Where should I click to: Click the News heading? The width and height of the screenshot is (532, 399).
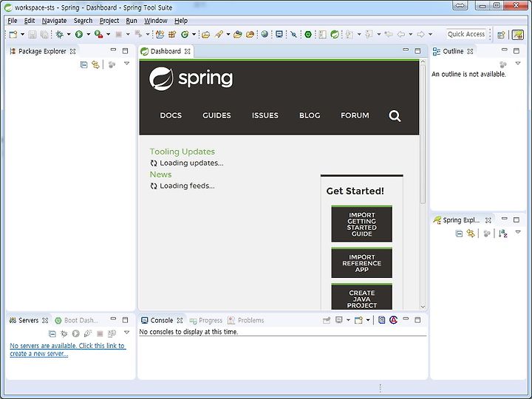point(160,174)
